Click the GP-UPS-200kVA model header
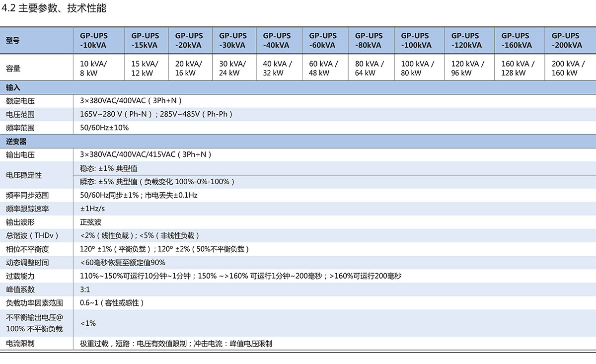 567,40
